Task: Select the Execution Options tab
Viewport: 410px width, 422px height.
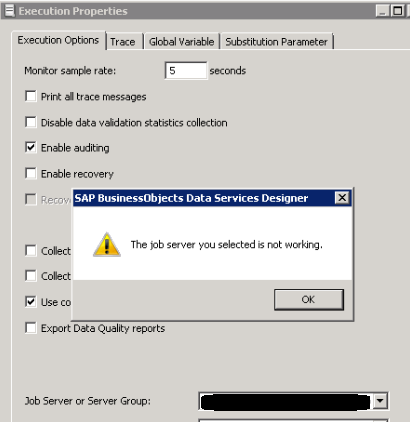Action: 58,40
